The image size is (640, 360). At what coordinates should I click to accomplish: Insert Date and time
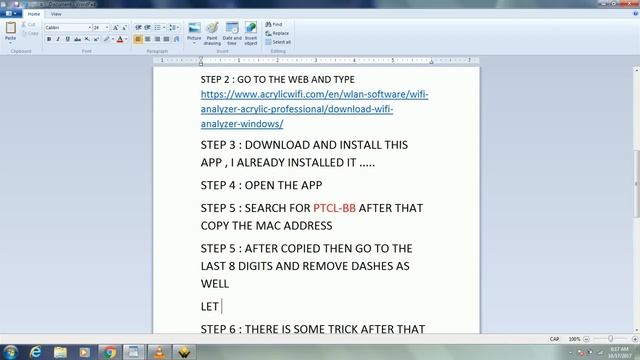pyautogui.click(x=232, y=33)
